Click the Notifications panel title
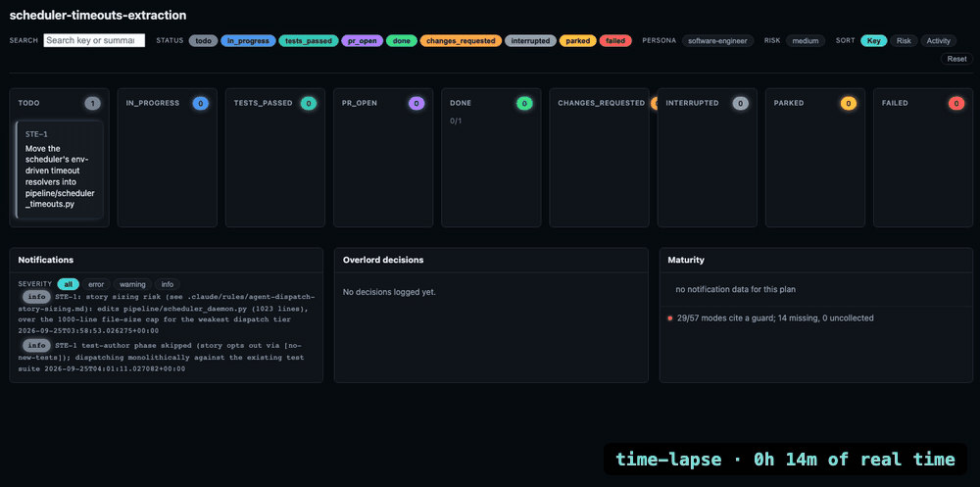The image size is (980, 487). click(46, 260)
